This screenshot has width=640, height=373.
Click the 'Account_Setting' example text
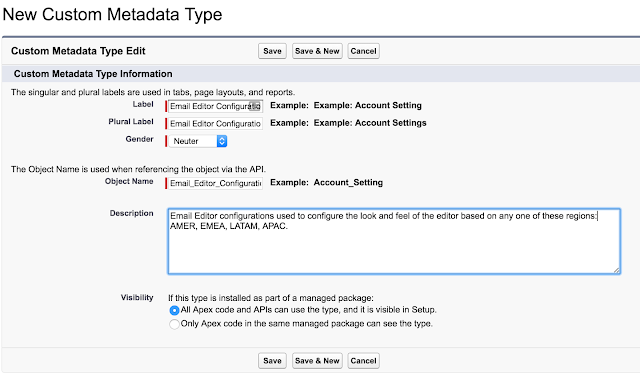(348, 182)
